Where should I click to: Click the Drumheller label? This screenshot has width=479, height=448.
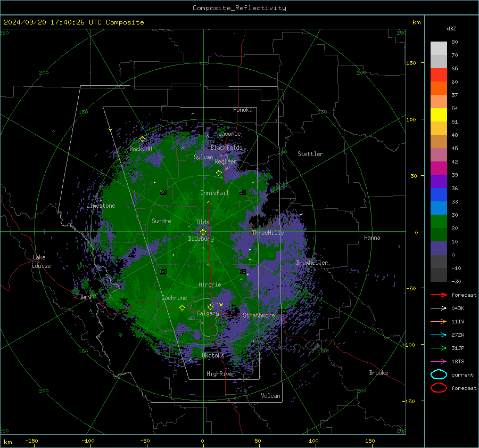coord(312,263)
